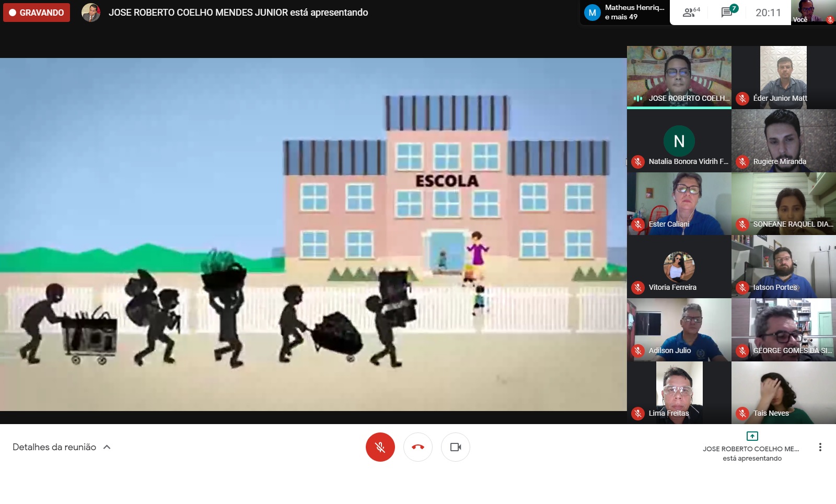The image size is (836, 504).
Task: Select Ester Caliani video tile
Action: click(x=679, y=203)
